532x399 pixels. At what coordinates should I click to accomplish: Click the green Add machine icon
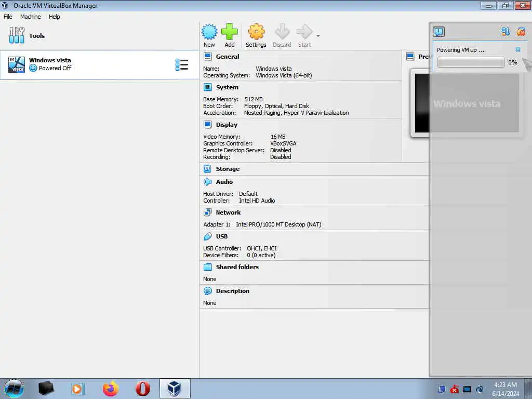[229, 32]
